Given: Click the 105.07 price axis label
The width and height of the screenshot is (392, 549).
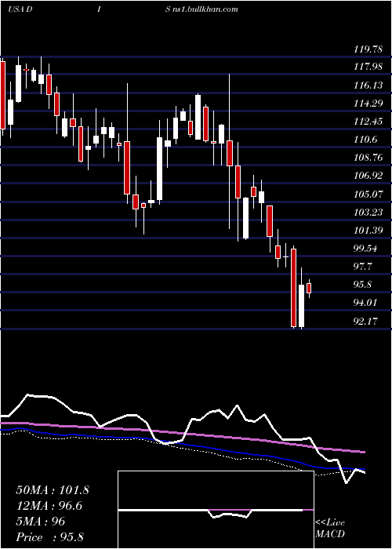Looking at the screenshot, I should (x=368, y=194).
